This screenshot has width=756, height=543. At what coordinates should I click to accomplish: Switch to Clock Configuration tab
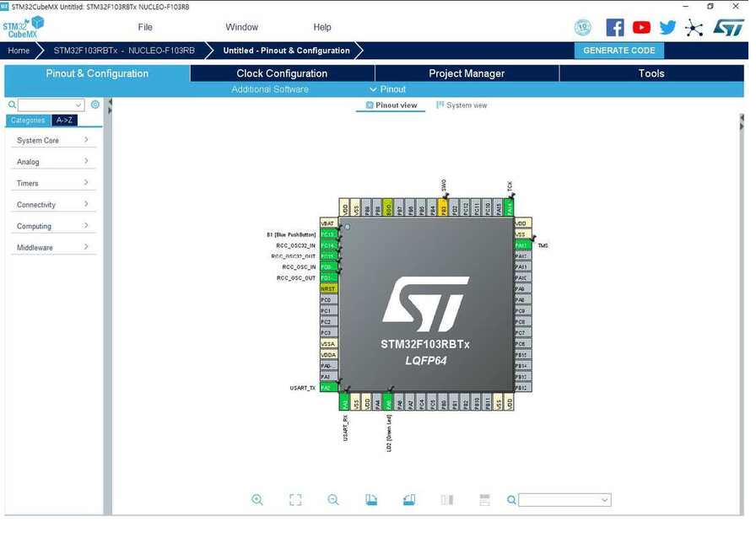click(x=282, y=73)
